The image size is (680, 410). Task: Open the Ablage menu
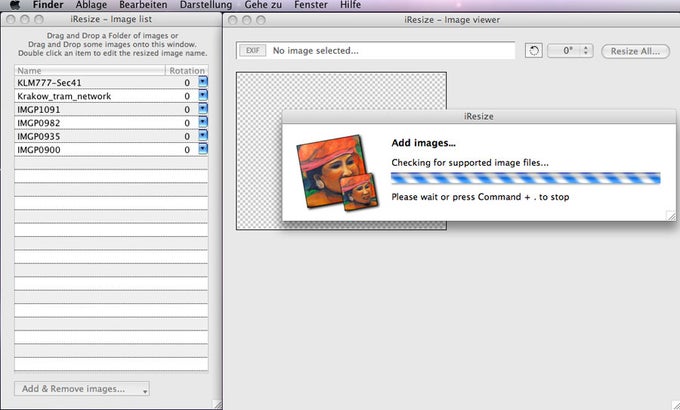tap(91, 5)
